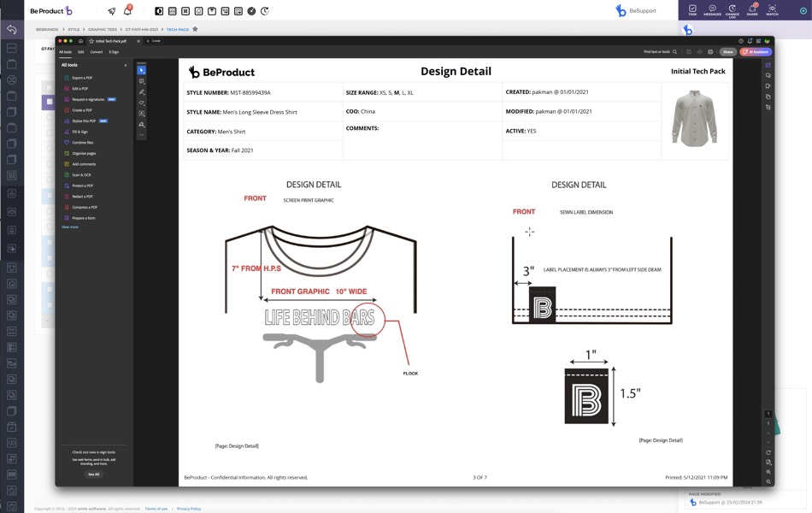
Task: Favorite the Tech Pack with star icon
Action: tap(195, 29)
